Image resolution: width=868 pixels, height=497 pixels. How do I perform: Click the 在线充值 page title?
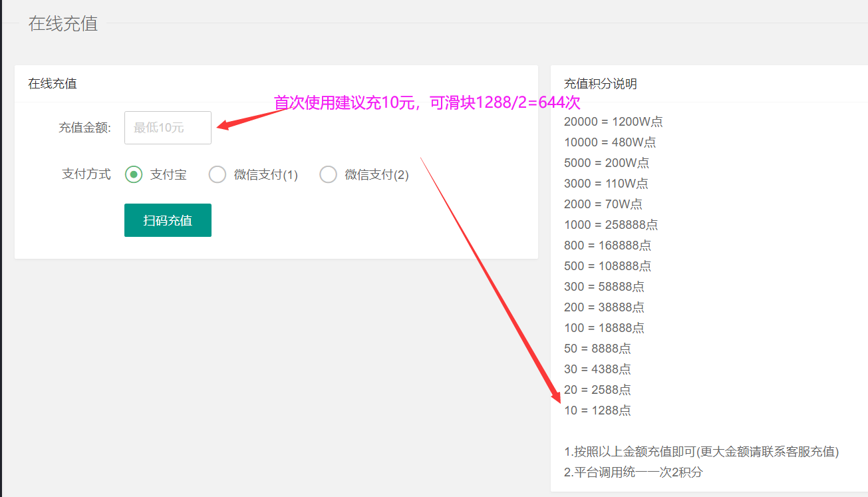pos(63,23)
